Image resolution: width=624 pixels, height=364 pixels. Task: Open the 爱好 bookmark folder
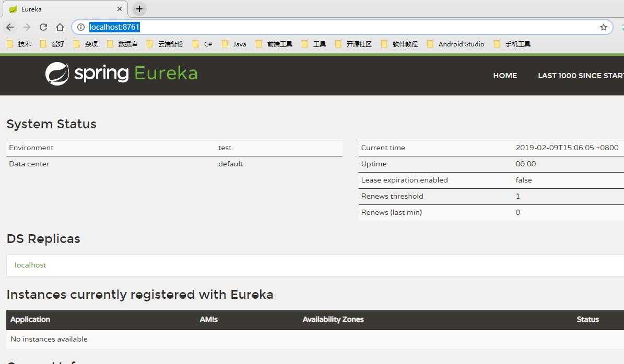pyautogui.click(x=52, y=44)
